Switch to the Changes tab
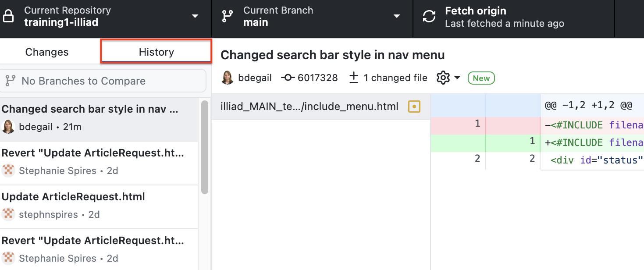Viewport: 644px width, 270px height. click(46, 52)
